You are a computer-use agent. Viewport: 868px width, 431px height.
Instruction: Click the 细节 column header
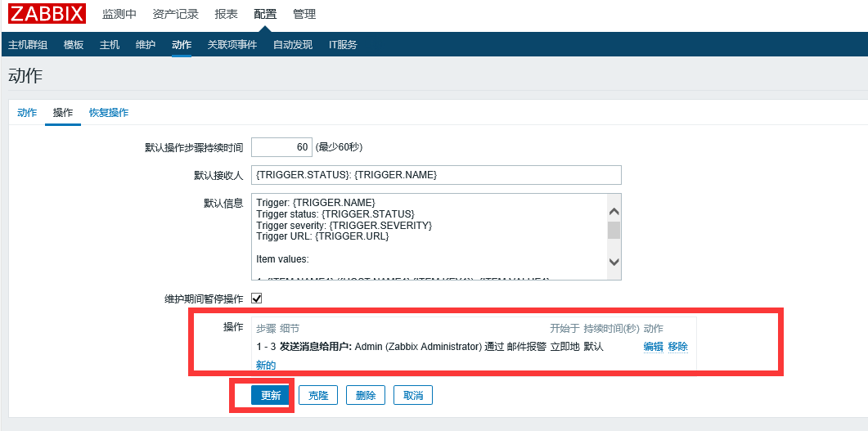[290, 329]
